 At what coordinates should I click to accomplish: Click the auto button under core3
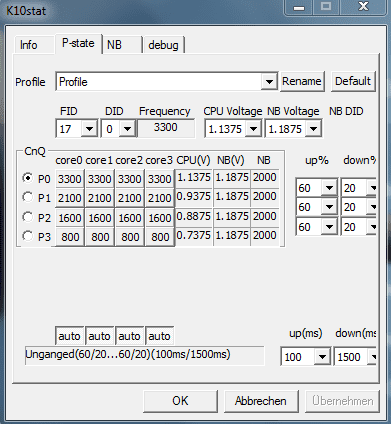point(160,336)
